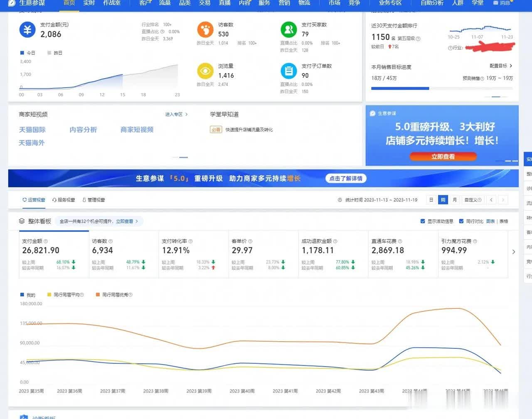
Task: Open the 天猫国际 link
Action: click(x=32, y=130)
